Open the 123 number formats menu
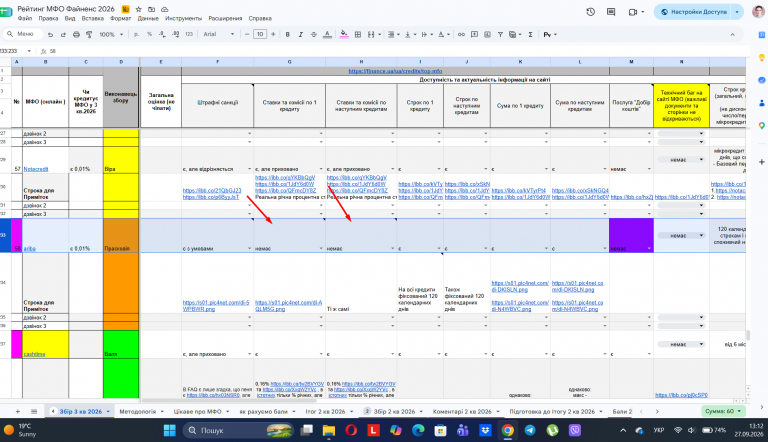This screenshot has width=768, height=442. coord(189,34)
